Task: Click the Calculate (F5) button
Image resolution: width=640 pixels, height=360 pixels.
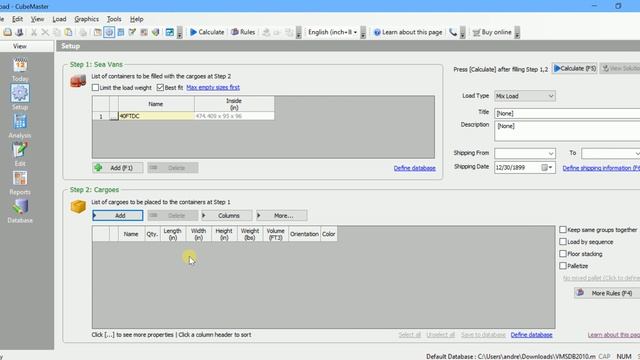Action: (x=575, y=69)
